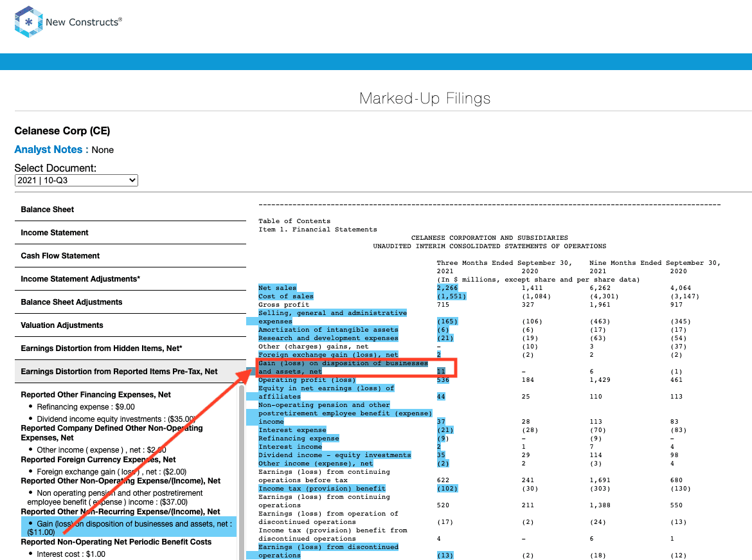Click the New Constructs hexagon logo
Viewport: 752px width, 560px height.
coord(29,22)
